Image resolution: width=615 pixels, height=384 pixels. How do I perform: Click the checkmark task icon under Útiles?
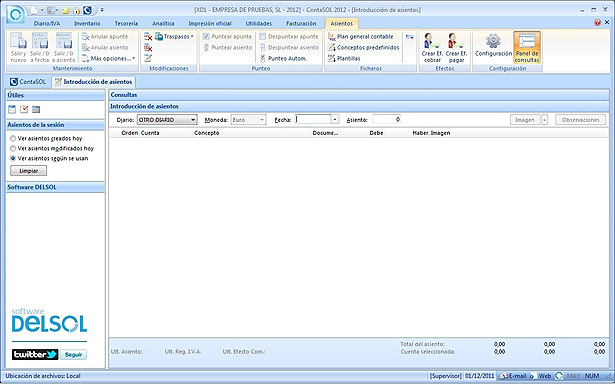click(x=24, y=109)
